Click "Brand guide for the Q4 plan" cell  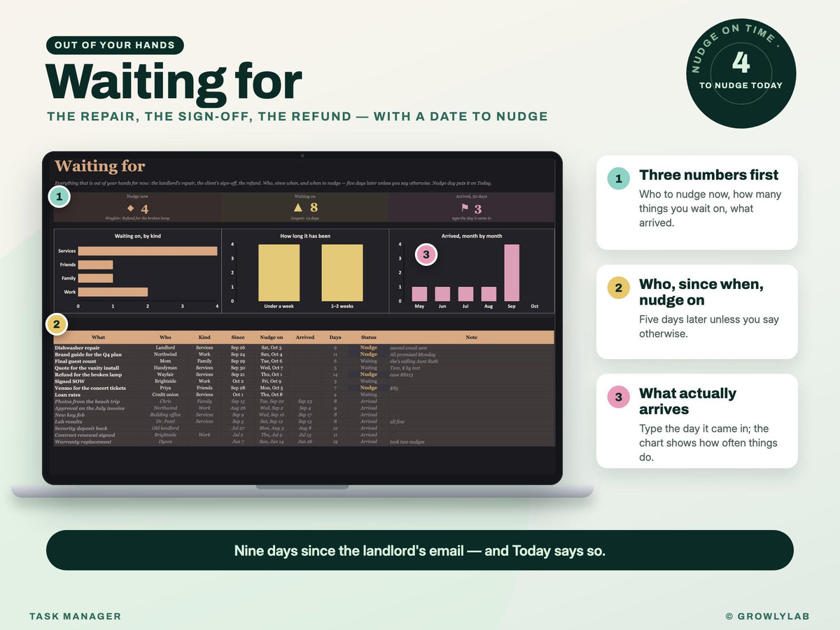pyautogui.click(x=88, y=354)
